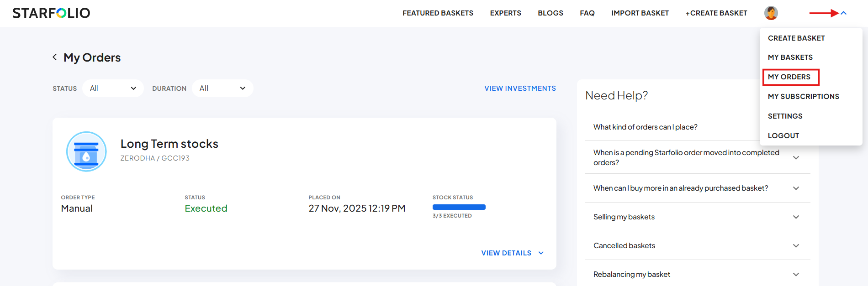Select My Orders from account menu
The width and height of the screenshot is (868, 286).
[789, 77]
